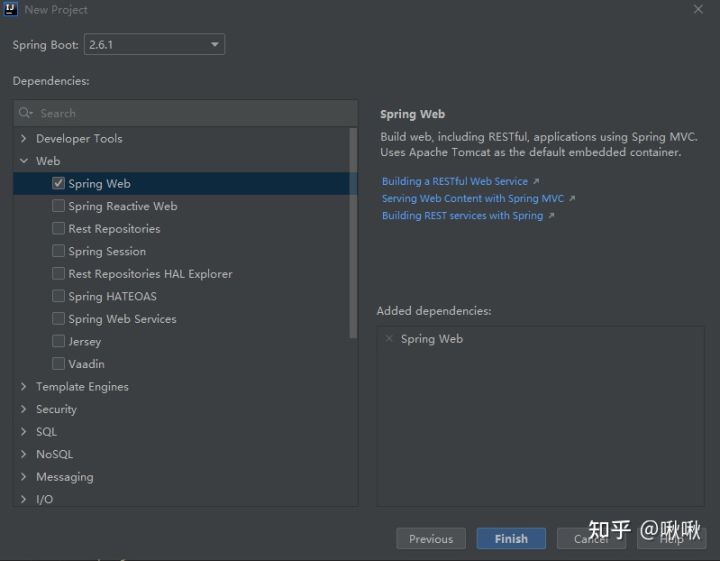720x561 pixels.
Task: Click the Template Engines label
Action: (82, 387)
